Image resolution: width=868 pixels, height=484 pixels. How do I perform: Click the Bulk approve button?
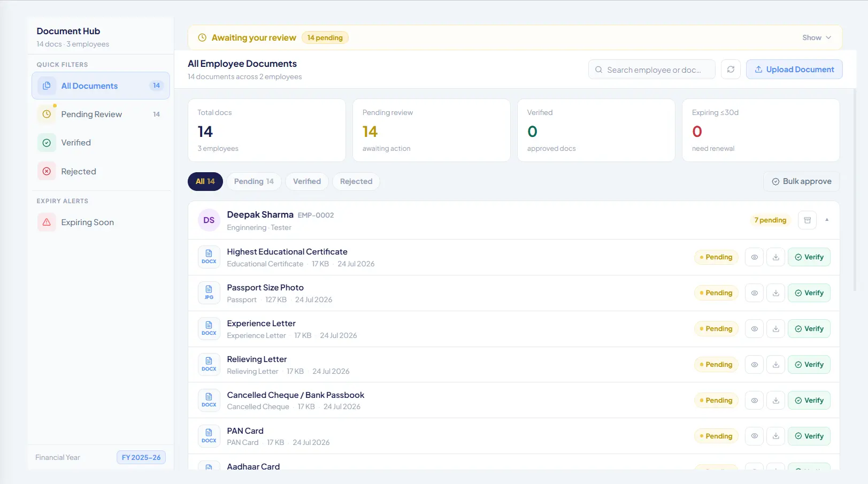[802, 182]
